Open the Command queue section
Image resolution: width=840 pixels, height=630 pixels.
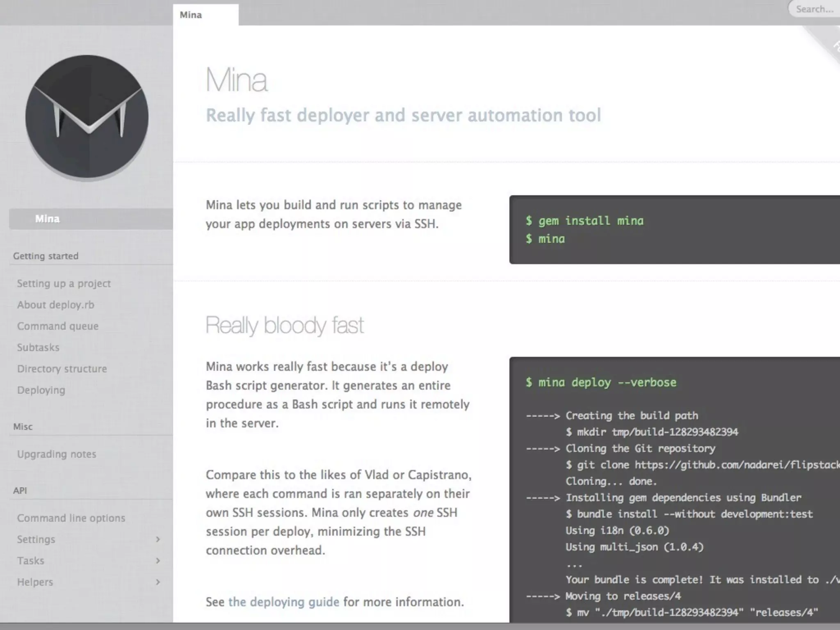click(58, 326)
